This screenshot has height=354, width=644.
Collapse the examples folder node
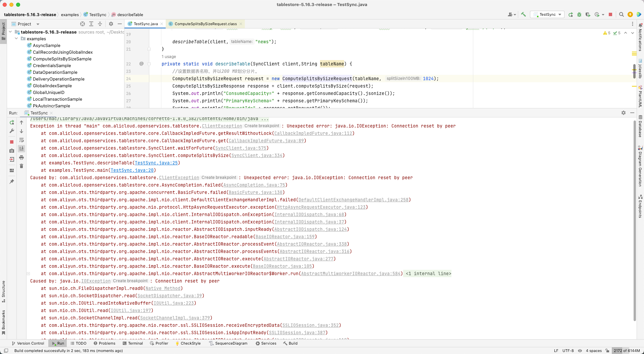coord(16,39)
